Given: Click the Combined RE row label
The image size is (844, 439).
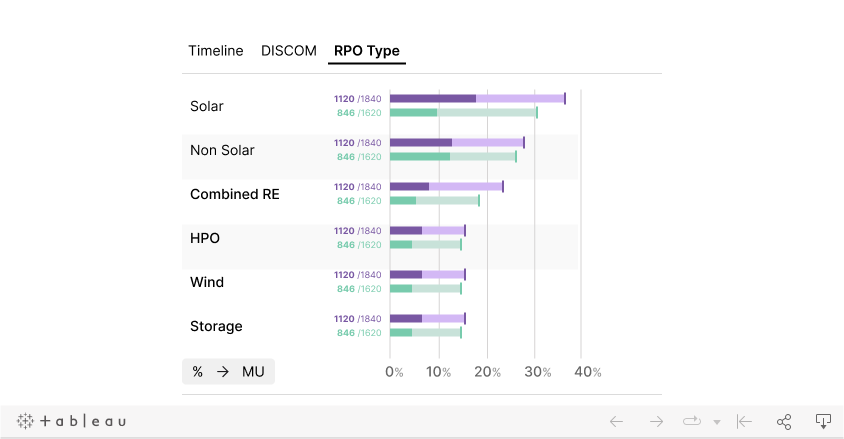Looking at the screenshot, I should (235, 194).
